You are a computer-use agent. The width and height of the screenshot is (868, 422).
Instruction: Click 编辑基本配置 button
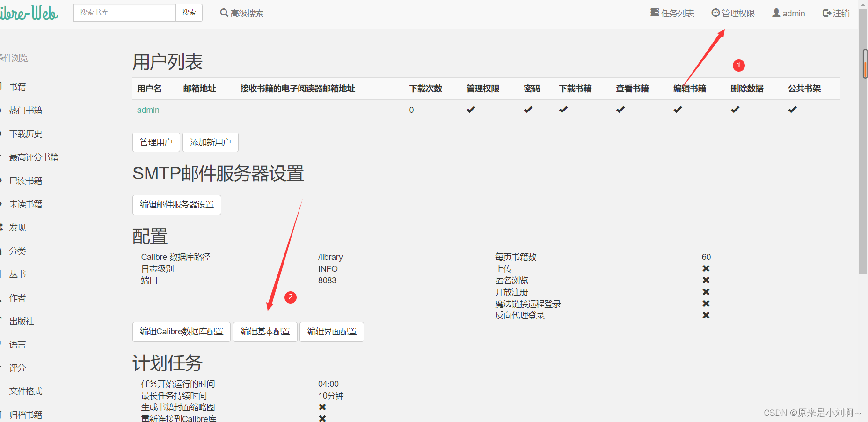pos(265,332)
